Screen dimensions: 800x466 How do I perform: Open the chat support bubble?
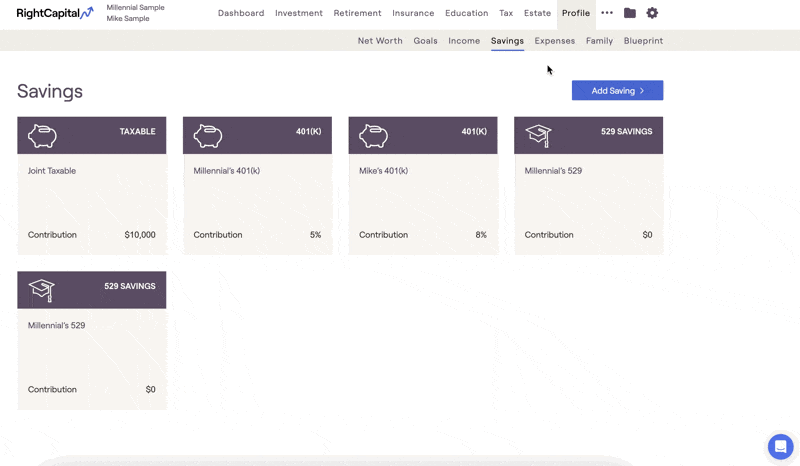click(781, 447)
